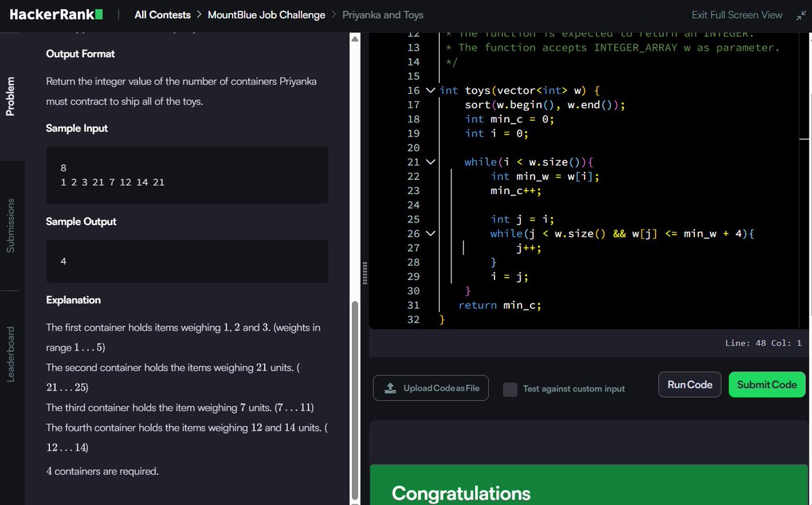Image resolution: width=812 pixels, height=505 pixels.
Task: Click sample input line '1 2 3 21 7 12 14 21'
Action: (x=113, y=183)
